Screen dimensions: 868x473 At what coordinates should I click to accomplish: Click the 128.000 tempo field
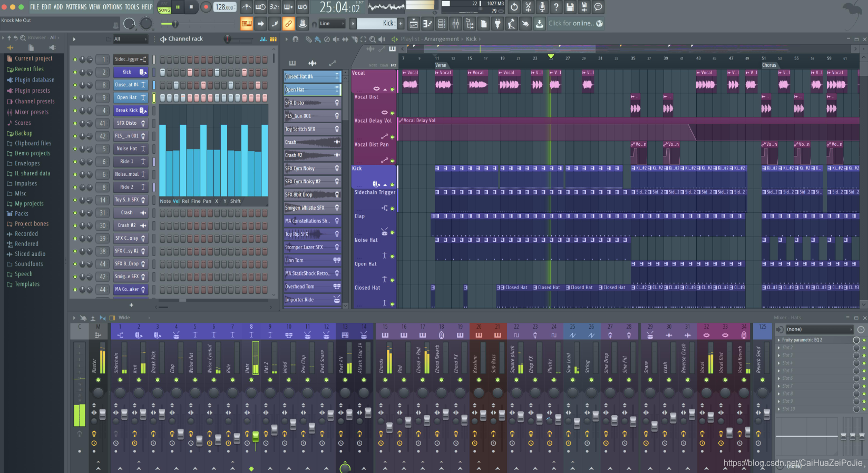point(225,7)
